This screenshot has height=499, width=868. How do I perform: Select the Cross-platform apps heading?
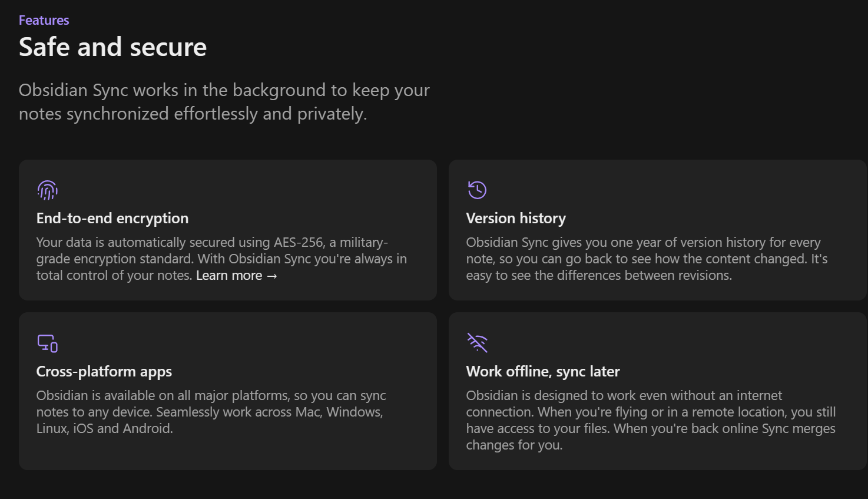pyautogui.click(x=104, y=371)
